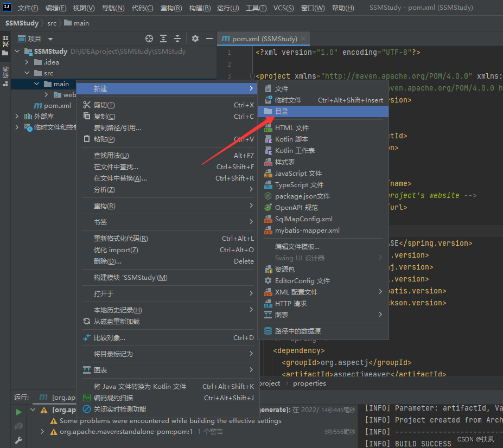Select mybatis-mapper.xml template entry
Screen dimensions: 503x448
323,231
